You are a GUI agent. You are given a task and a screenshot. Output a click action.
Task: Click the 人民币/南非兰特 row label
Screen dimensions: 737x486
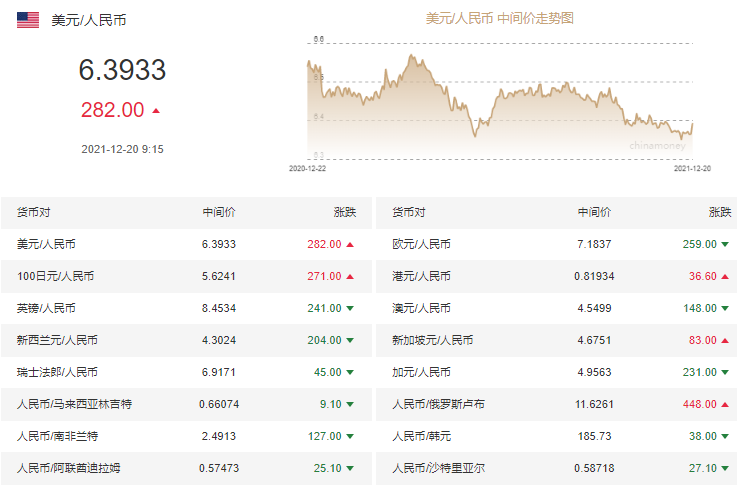coord(57,436)
